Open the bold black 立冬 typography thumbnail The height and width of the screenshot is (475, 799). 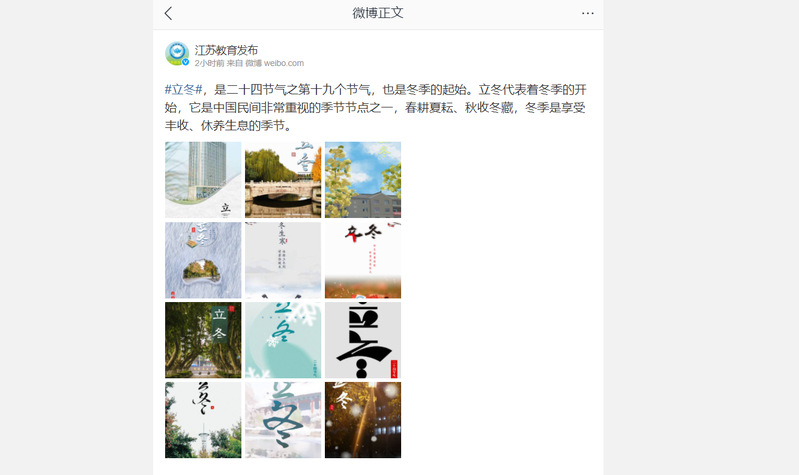point(363,340)
